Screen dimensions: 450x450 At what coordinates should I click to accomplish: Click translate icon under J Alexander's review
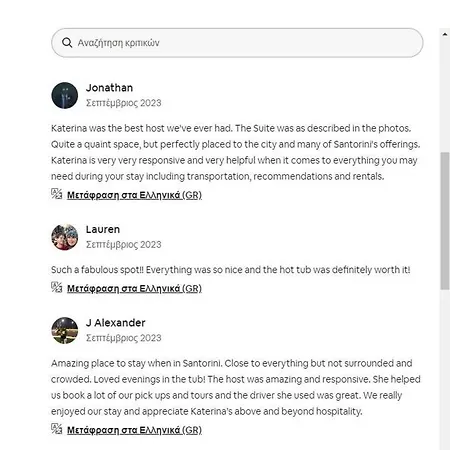pyautogui.click(x=57, y=429)
